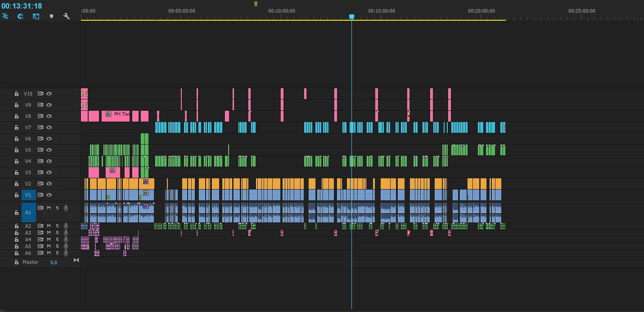
Task: Select the A4 track label
Action: click(28, 240)
